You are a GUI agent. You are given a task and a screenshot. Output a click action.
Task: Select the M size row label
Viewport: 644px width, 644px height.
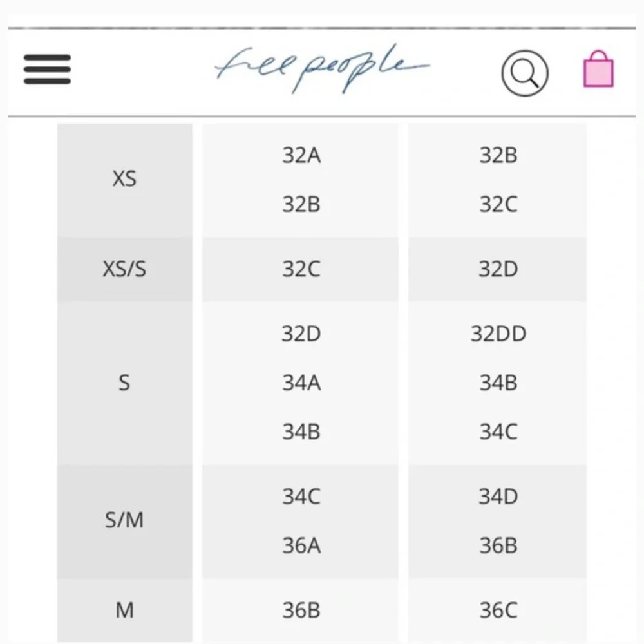124,610
